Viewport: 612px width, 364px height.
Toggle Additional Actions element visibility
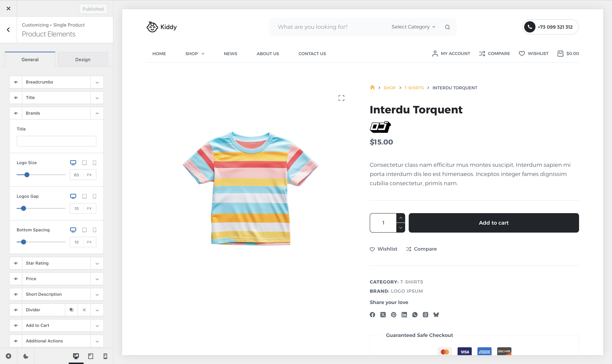pyautogui.click(x=16, y=341)
